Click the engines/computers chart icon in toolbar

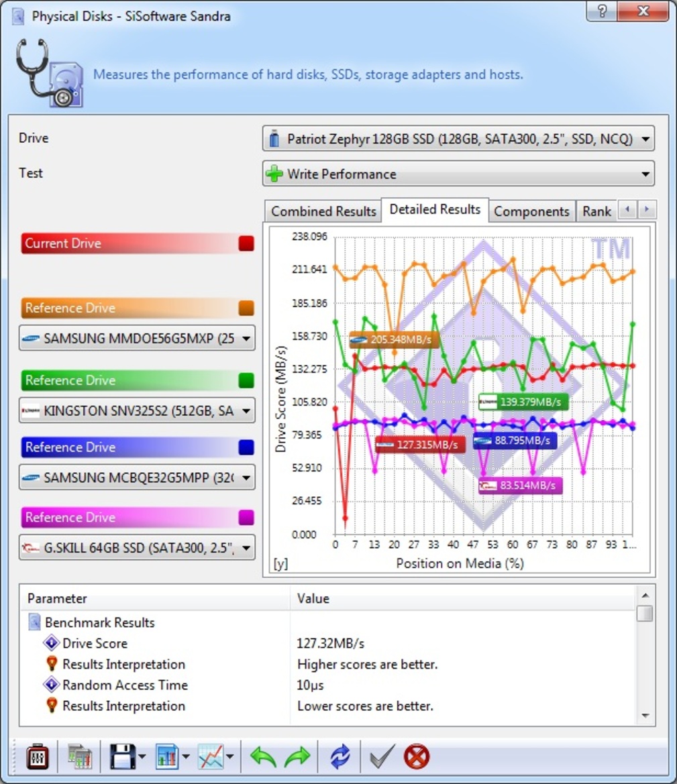80,757
